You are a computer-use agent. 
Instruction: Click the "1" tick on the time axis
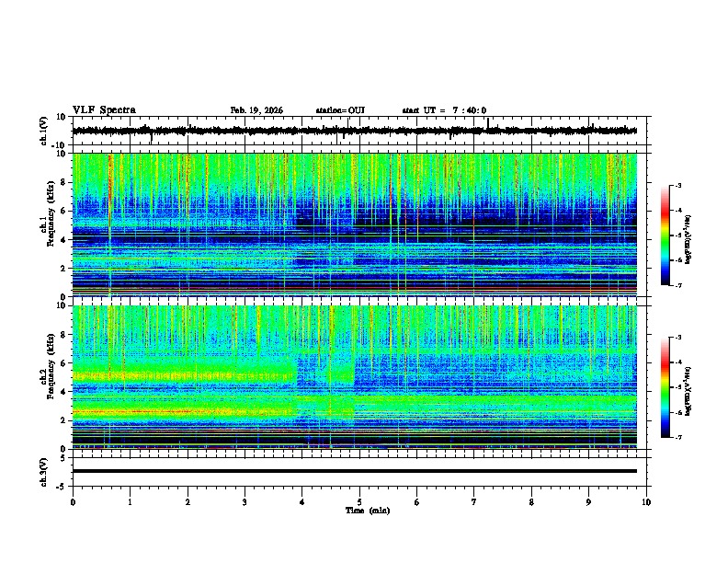pyautogui.click(x=130, y=502)
